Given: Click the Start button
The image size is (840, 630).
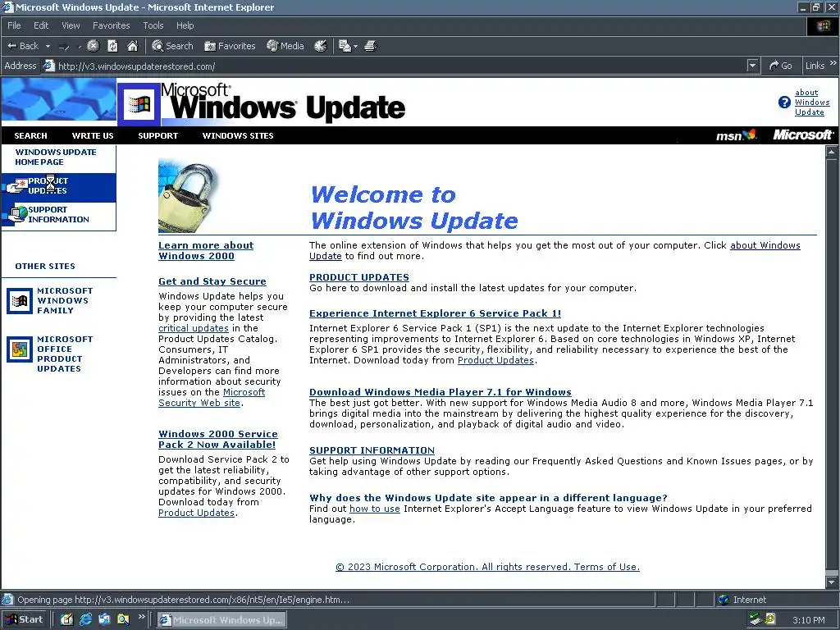Looking at the screenshot, I should pyautogui.click(x=24, y=619).
